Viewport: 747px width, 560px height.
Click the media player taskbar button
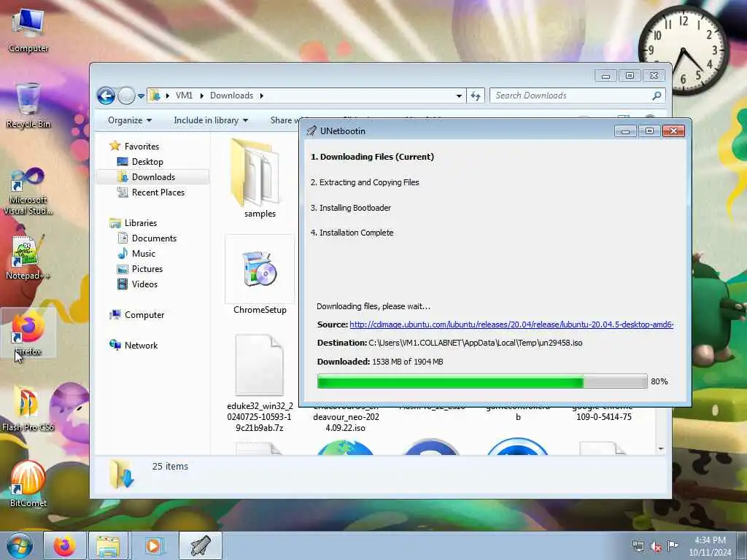153,545
